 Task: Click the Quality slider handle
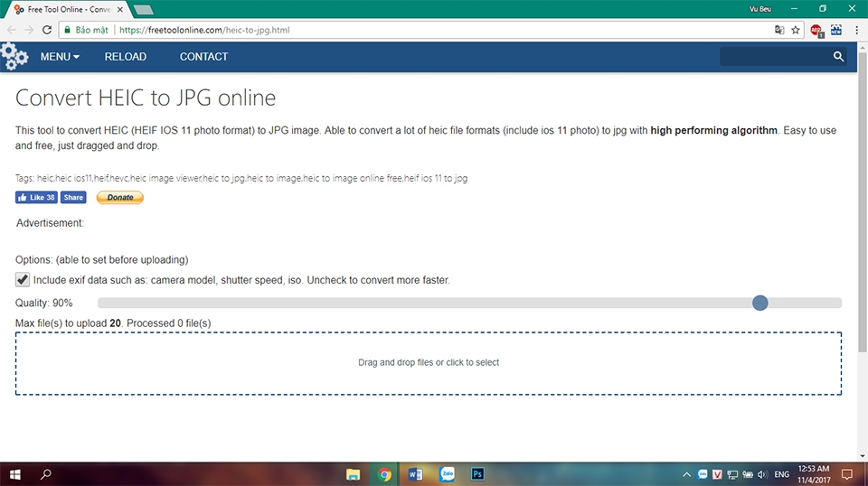point(760,303)
